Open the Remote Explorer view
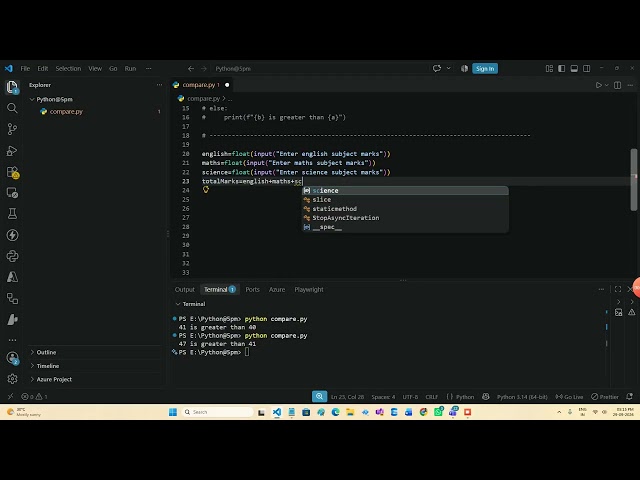 pyautogui.click(x=12, y=193)
